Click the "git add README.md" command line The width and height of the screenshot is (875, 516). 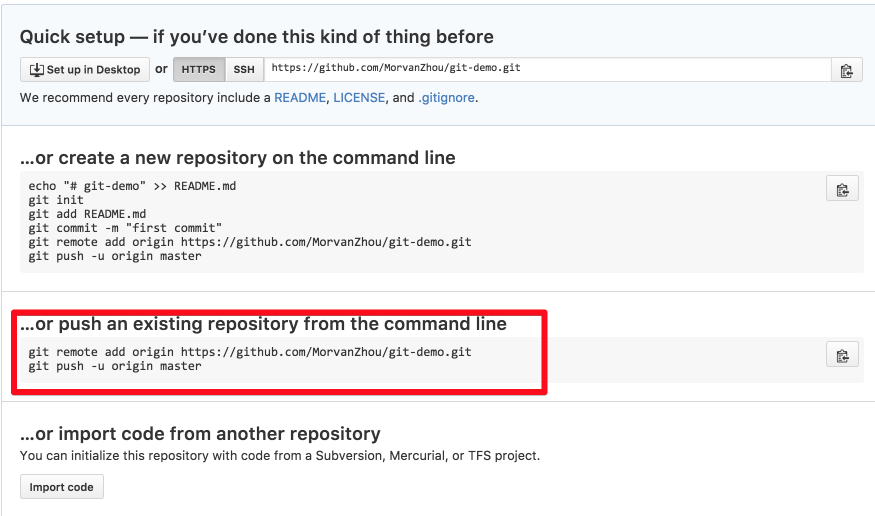pos(87,214)
